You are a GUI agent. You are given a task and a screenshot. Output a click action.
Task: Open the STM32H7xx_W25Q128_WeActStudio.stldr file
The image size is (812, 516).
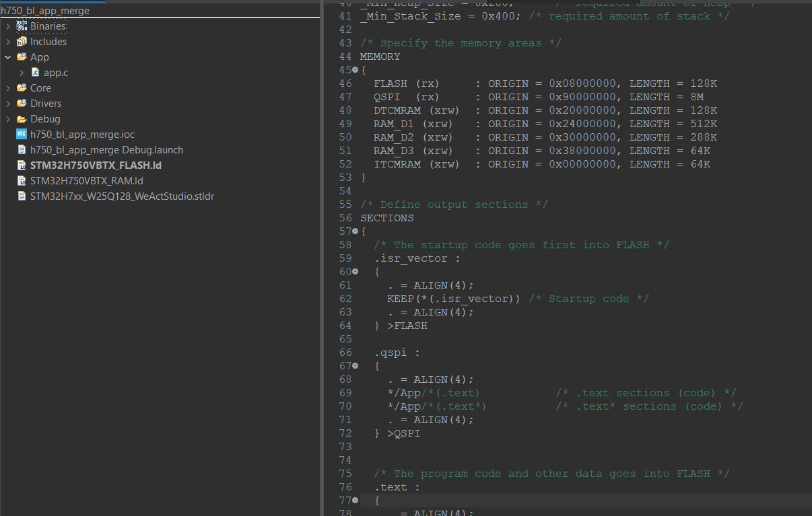pyautogui.click(x=118, y=196)
